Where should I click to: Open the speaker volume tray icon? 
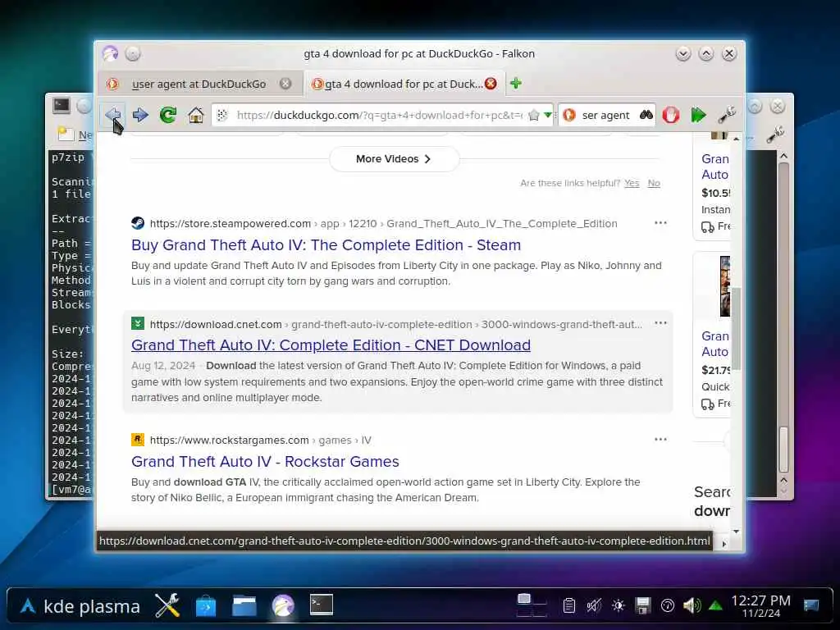(692, 606)
